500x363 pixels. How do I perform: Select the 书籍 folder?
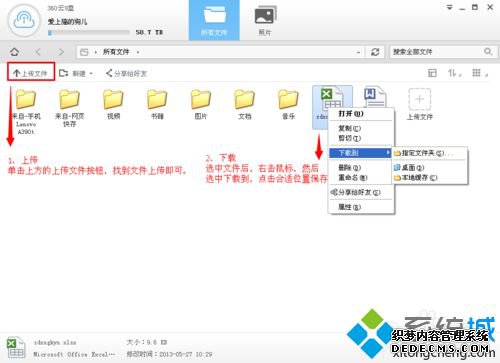click(x=157, y=104)
